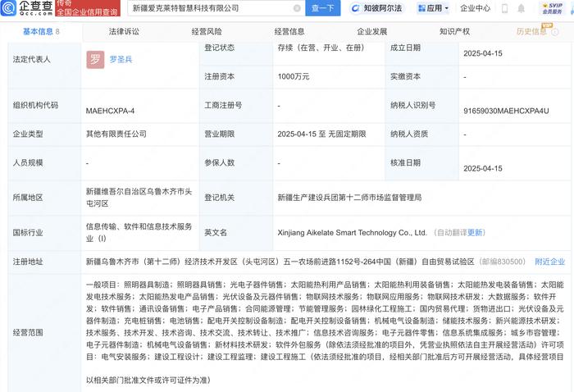Click the 1000万元 registered capital value
574x392 pixels.
pos(294,76)
